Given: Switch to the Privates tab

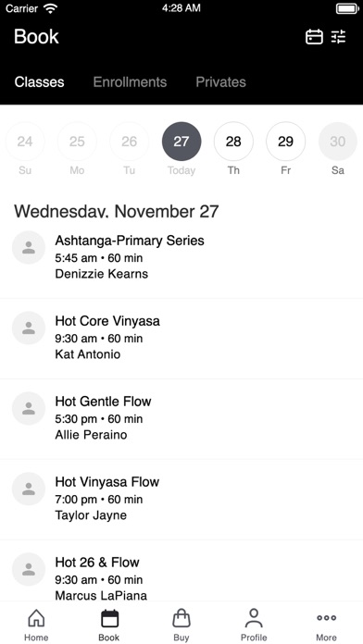Looking at the screenshot, I should coord(220,82).
